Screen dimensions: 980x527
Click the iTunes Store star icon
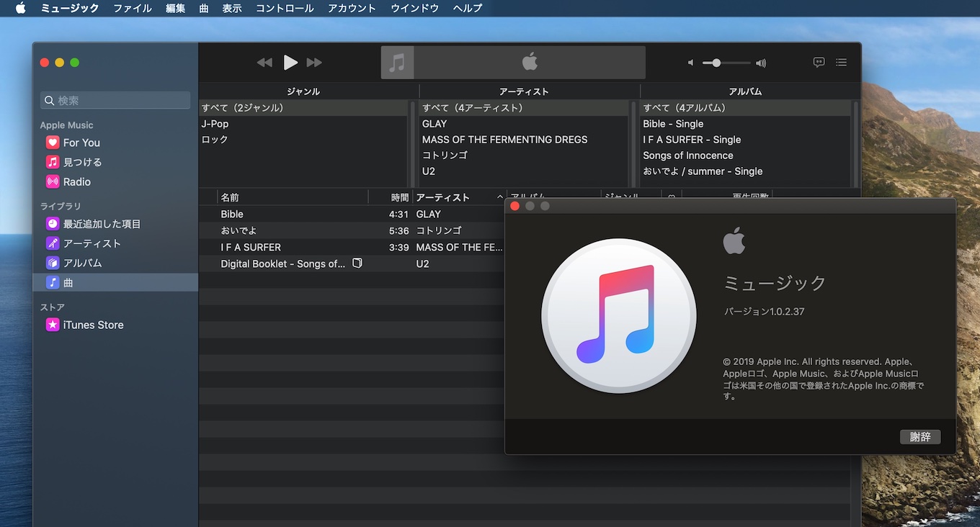[53, 325]
